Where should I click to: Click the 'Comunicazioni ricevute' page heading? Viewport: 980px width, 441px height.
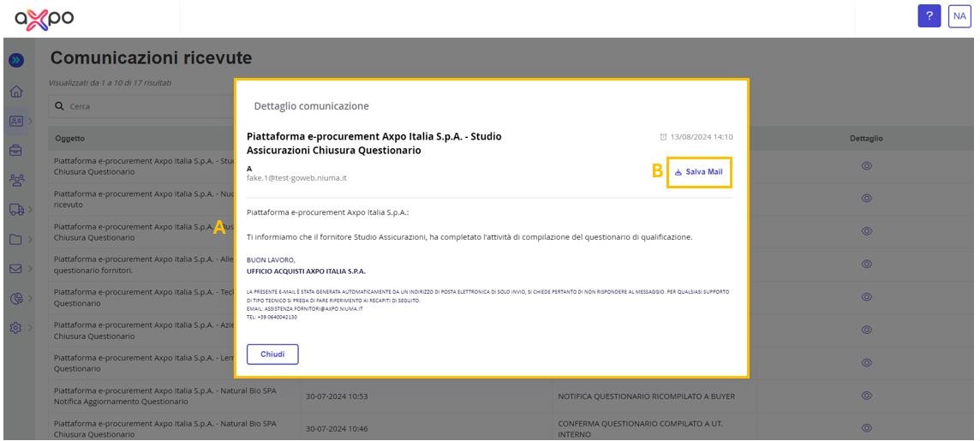(152, 58)
